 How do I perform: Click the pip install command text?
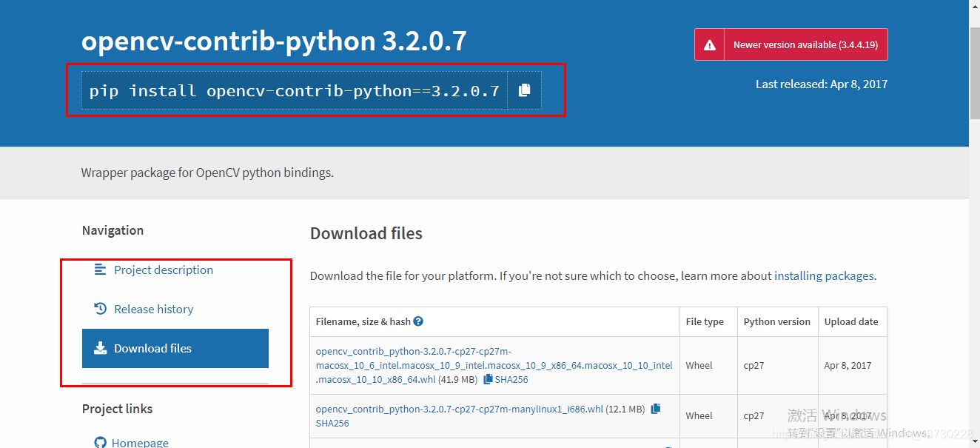295,91
